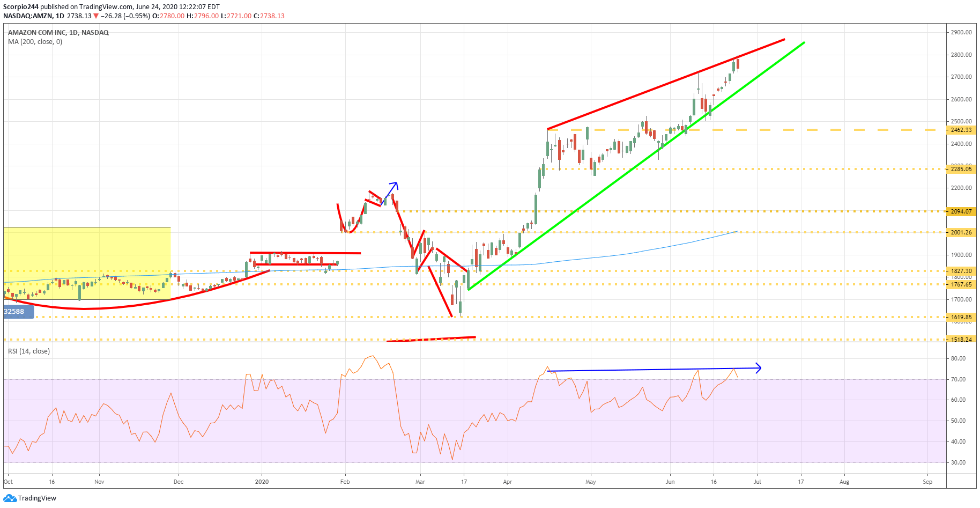
Task: Click the TradingView.com text link
Action: 104,6
